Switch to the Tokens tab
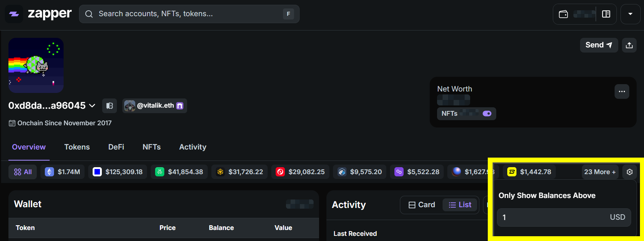The height and width of the screenshot is (241, 644). tap(77, 147)
